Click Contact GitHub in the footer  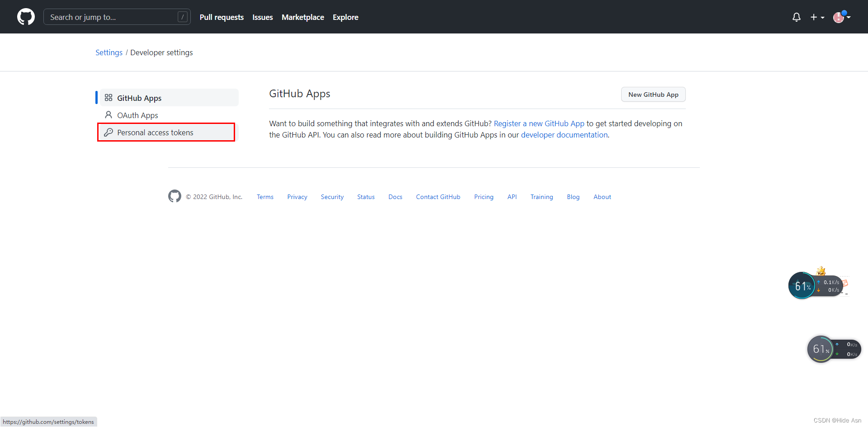click(438, 197)
